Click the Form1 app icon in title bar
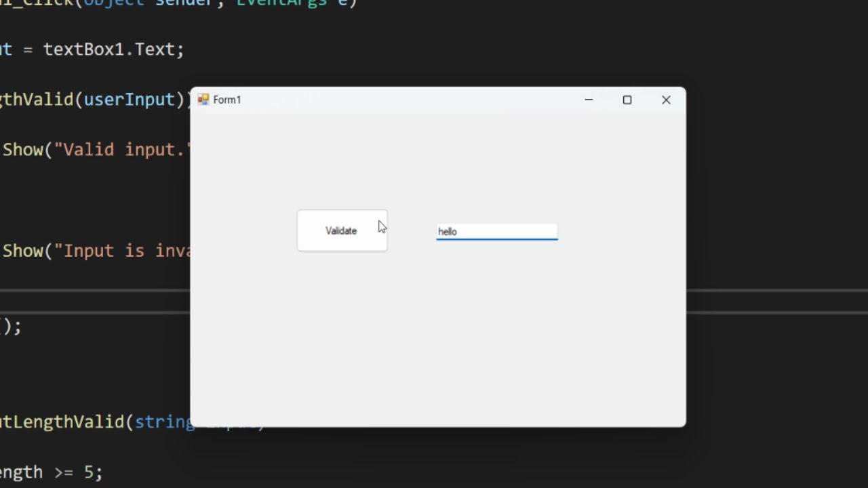The image size is (868, 488). pyautogui.click(x=203, y=100)
